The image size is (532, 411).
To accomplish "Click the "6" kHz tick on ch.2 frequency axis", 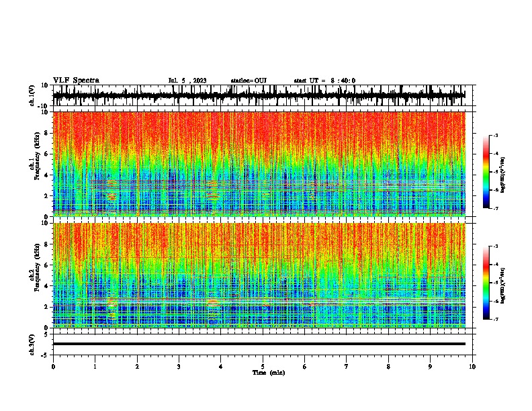I will point(46,265).
